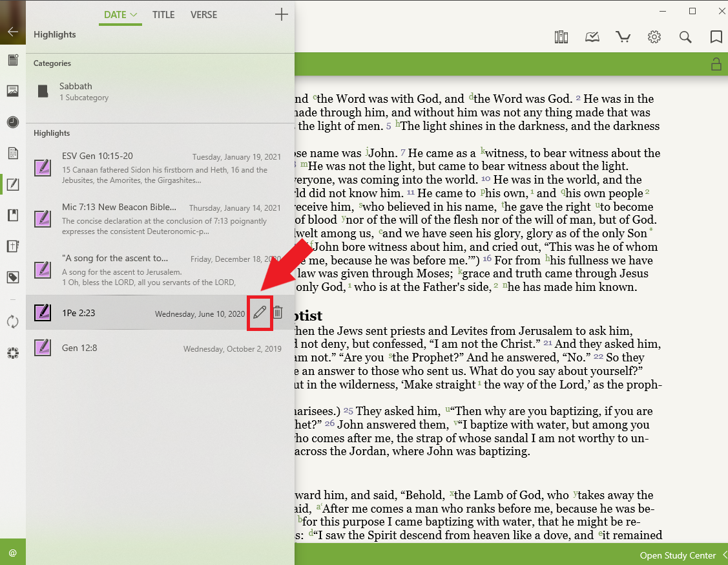Sort highlights by VERSE tab
Screen dimensions: 728x565
[203, 15]
